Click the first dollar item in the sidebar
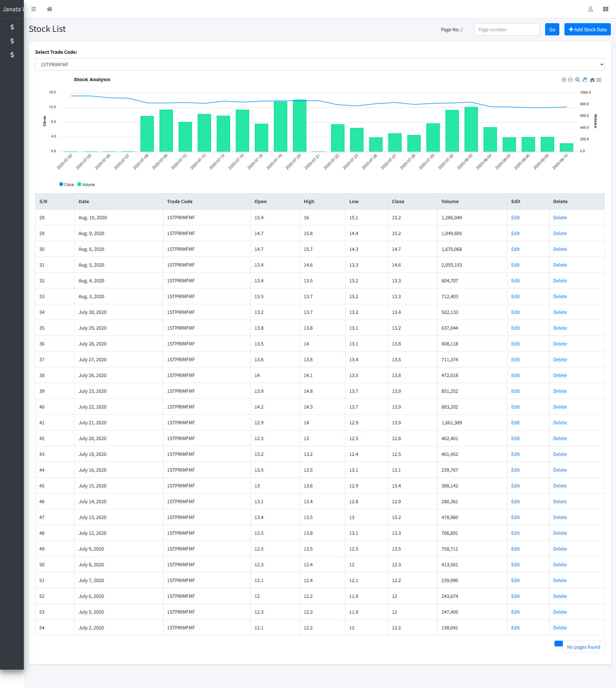616x688 pixels. [x=12, y=27]
